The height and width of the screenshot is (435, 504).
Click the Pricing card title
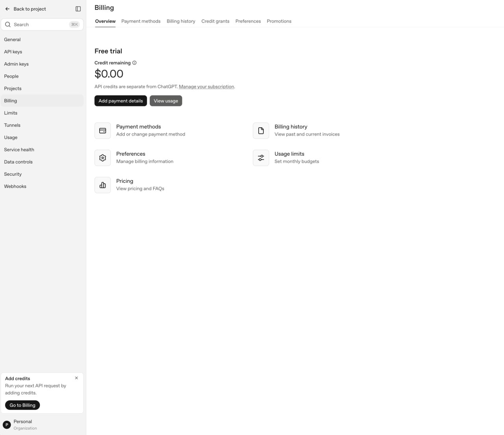coord(124,181)
